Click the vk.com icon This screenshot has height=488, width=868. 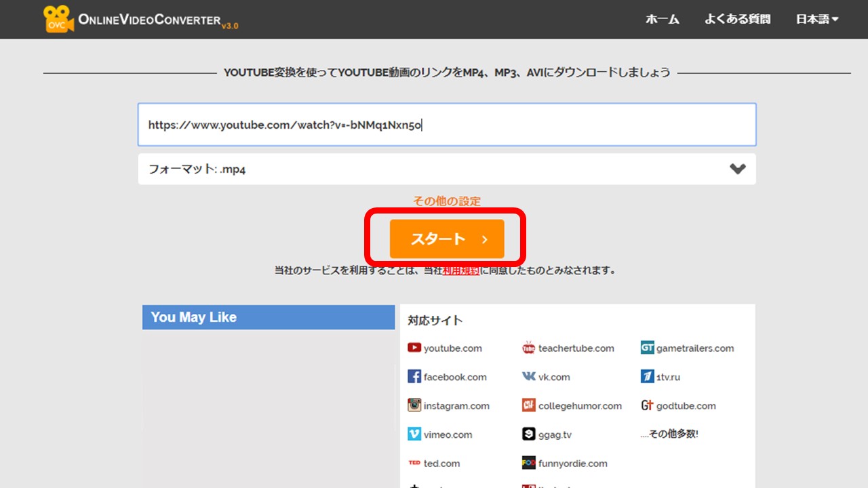[x=528, y=377]
